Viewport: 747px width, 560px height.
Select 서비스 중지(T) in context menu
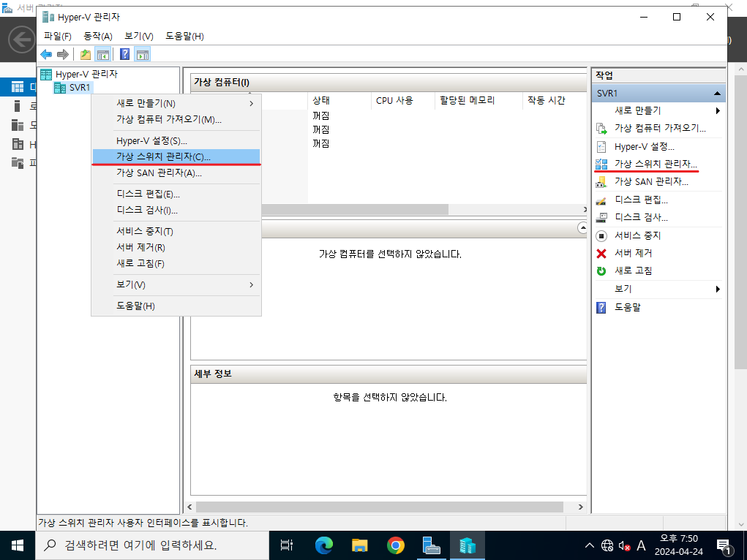pyautogui.click(x=176, y=232)
